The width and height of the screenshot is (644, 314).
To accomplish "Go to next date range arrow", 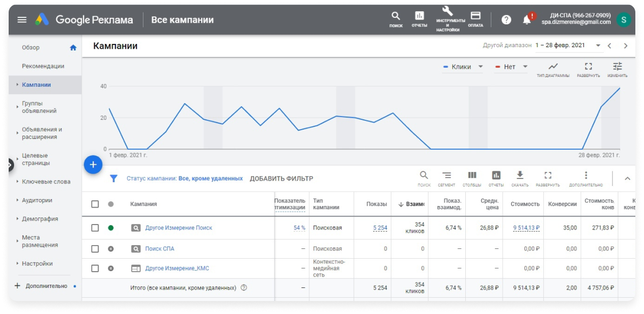I will pyautogui.click(x=626, y=46).
